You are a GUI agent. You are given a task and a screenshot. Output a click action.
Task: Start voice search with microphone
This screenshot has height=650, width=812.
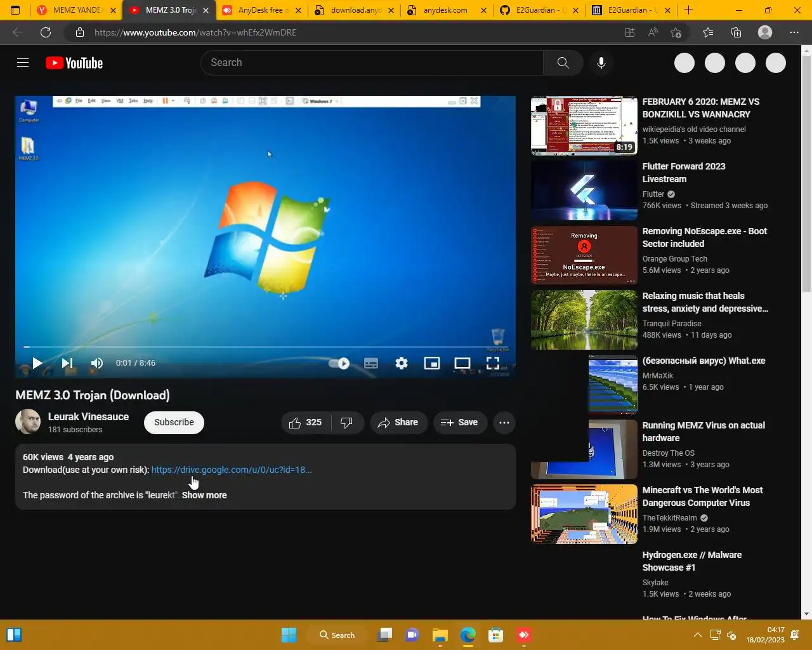coord(601,63)
